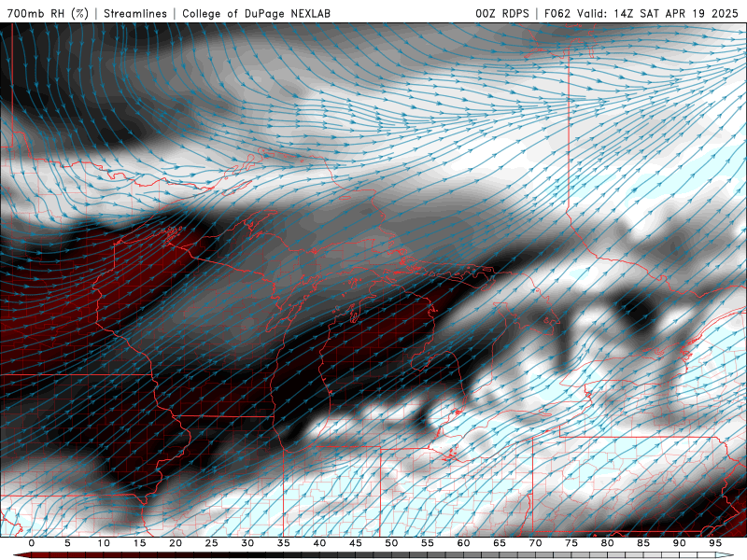
Task: Click "Valid: 14Z SAT APR 19 2025" text
Action: (657, 13)
